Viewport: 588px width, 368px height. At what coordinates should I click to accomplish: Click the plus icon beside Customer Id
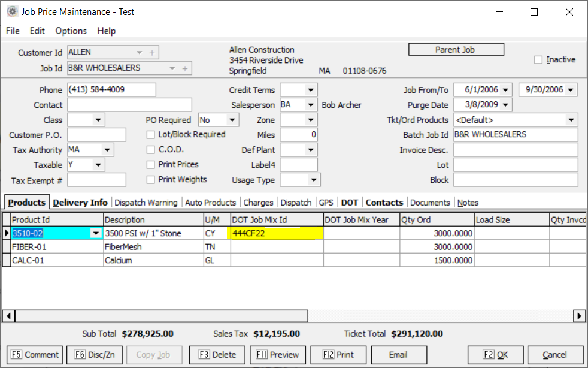(152, 53)
